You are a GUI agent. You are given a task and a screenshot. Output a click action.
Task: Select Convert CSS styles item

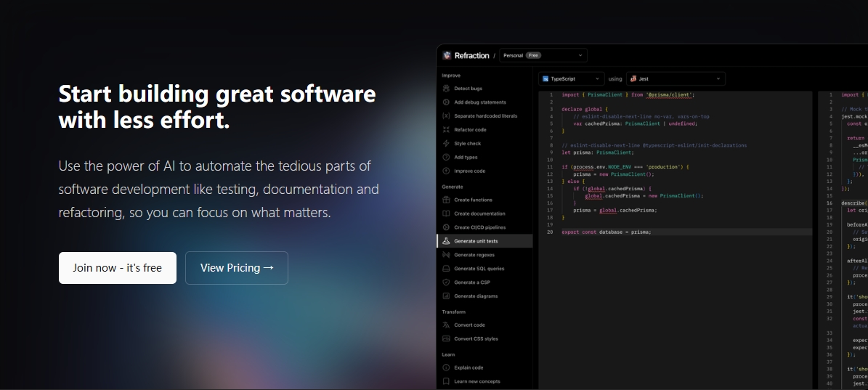[485, 338]
